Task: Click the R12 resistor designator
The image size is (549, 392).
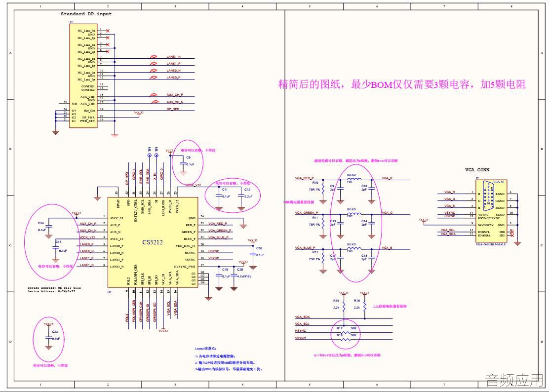Action: (x=315, y=252)
